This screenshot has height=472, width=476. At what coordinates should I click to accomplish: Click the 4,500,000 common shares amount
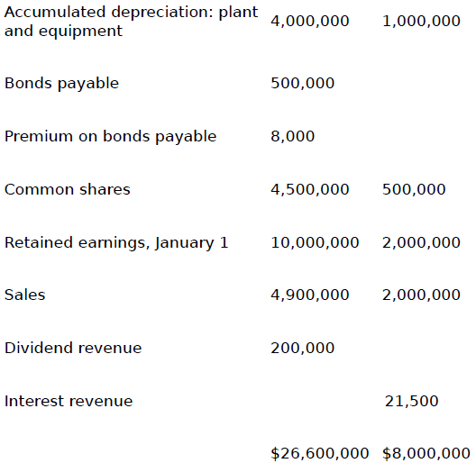310,189
